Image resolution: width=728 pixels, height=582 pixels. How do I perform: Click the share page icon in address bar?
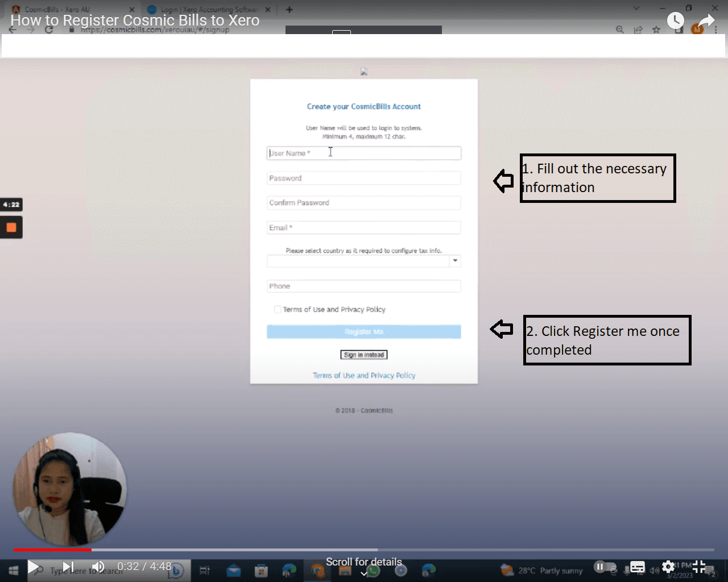[638, 30]
